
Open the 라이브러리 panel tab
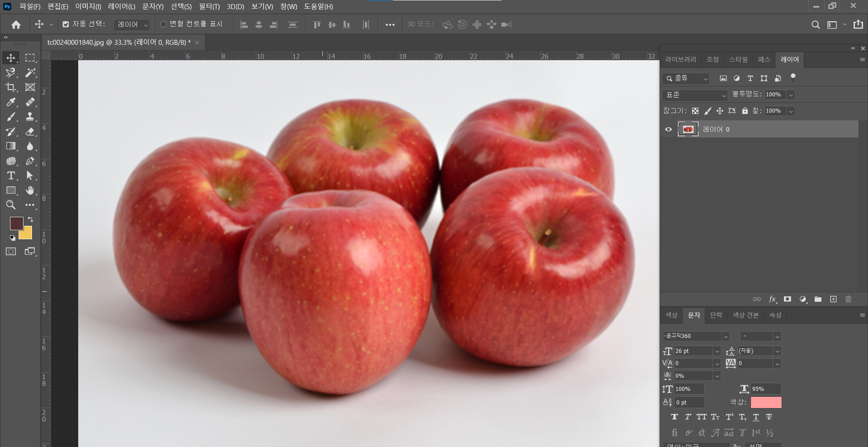[681, 59]
